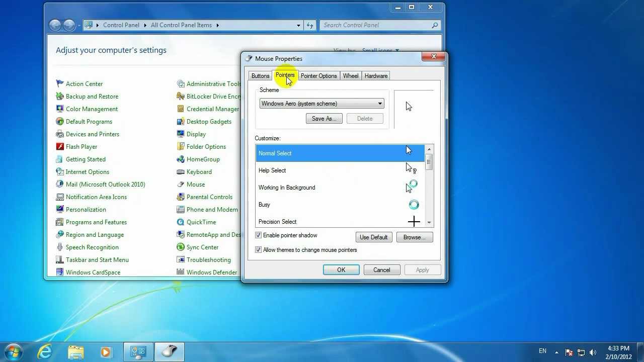The height and width of the screenshot is (362, 644).
Task: Select Working In Background pointer row
Action: tap(340, 188)
